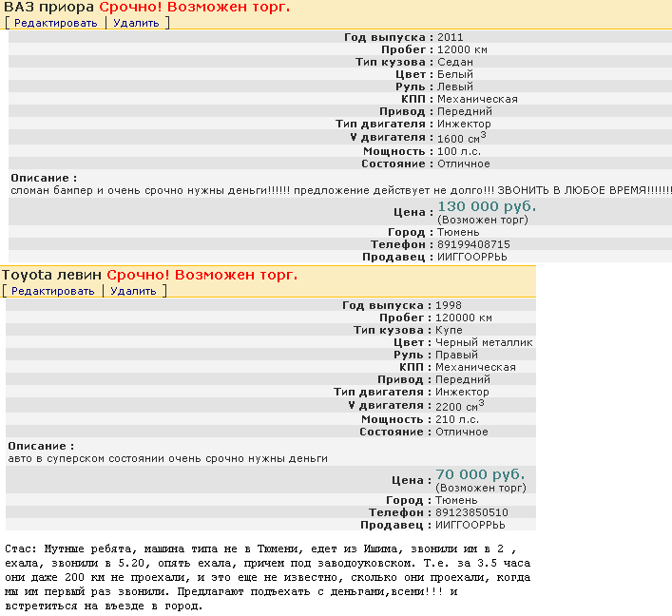Viewport: 672px width, 616px height.
Task: Click color value Черный металлик
Action: (484, 342)
